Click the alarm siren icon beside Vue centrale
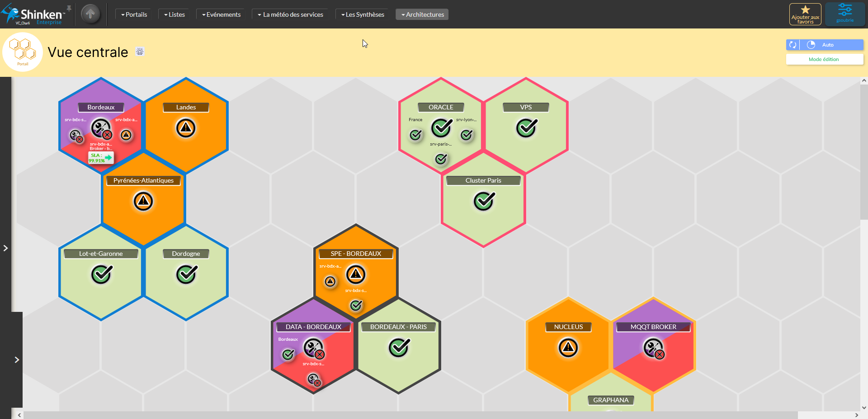Viewport: 868px width, 419px height. [x=140, y=52]
